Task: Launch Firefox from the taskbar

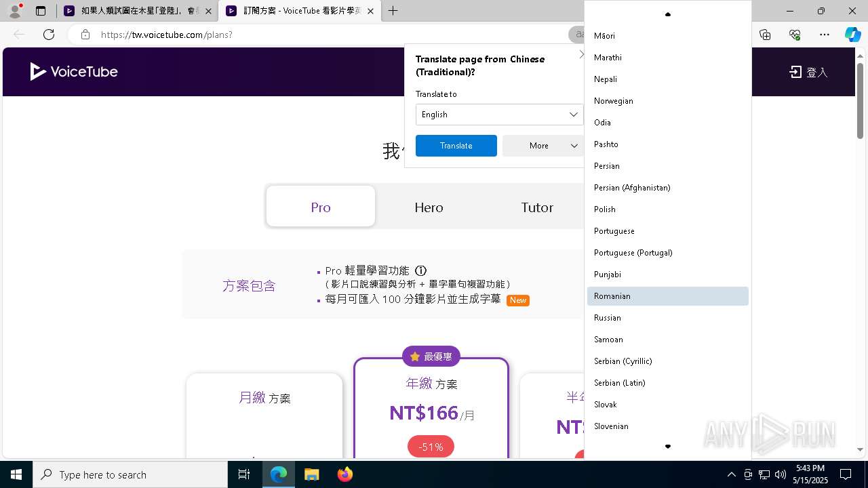Action: 344,474
